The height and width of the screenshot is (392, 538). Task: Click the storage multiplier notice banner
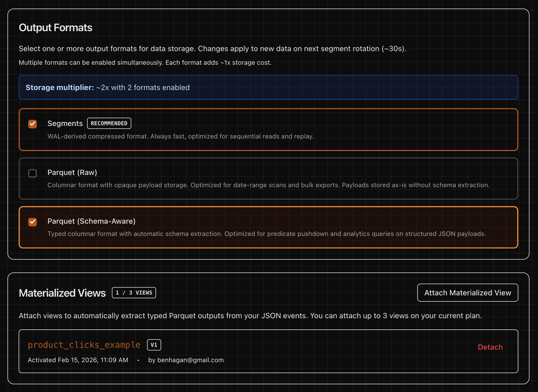[268, 87]
